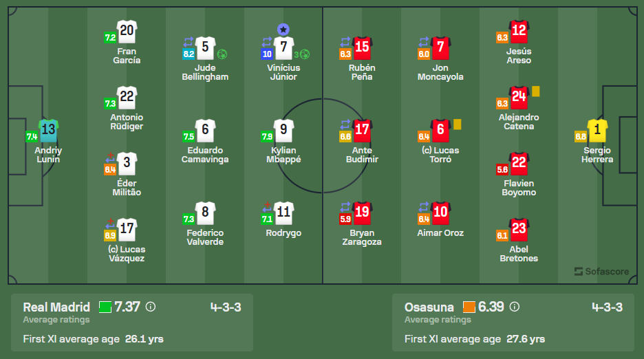Click the substitution arrows on Rubén Peña

click(x=345, y=41)
